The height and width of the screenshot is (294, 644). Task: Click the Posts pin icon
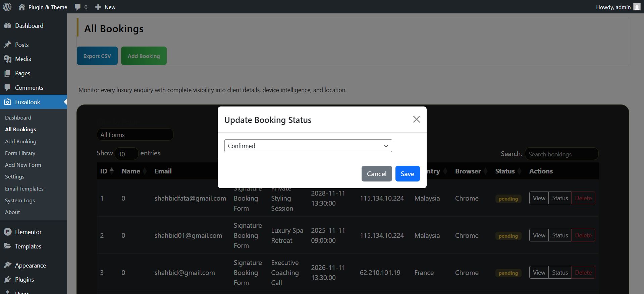click(x=7, y=45)
